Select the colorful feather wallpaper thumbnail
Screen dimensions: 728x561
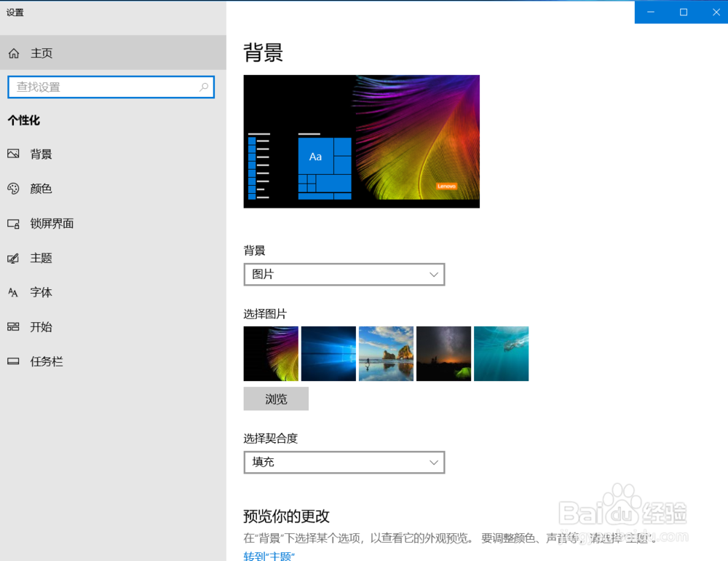(271, 353)
